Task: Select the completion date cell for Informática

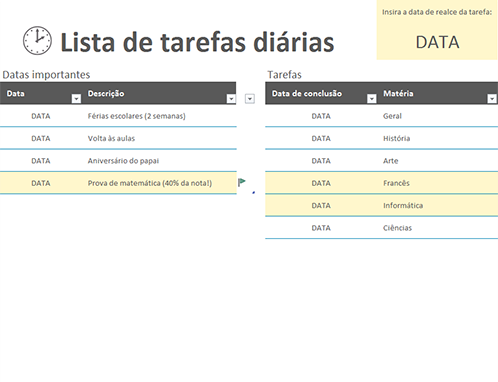Action: (321, 205)
